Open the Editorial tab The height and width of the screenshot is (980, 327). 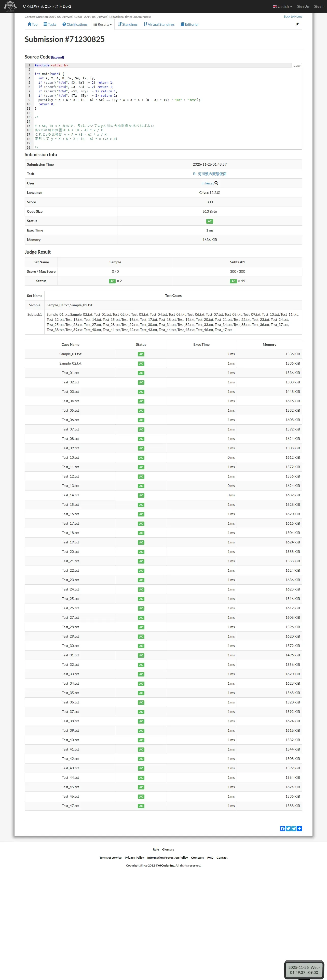click(189, 24)
